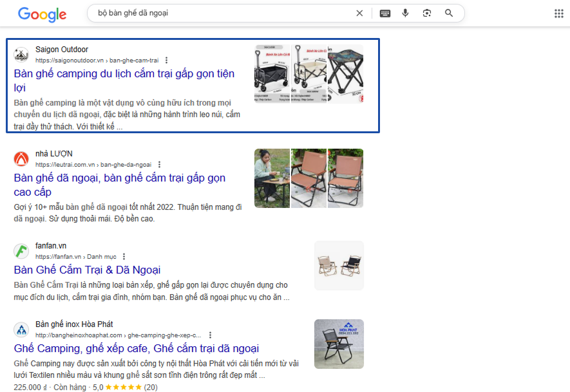Open the Hòa Phát black camping chair thumbnail
The width and height of the screenshot is (570, 392).
click(x=339, y=344)
